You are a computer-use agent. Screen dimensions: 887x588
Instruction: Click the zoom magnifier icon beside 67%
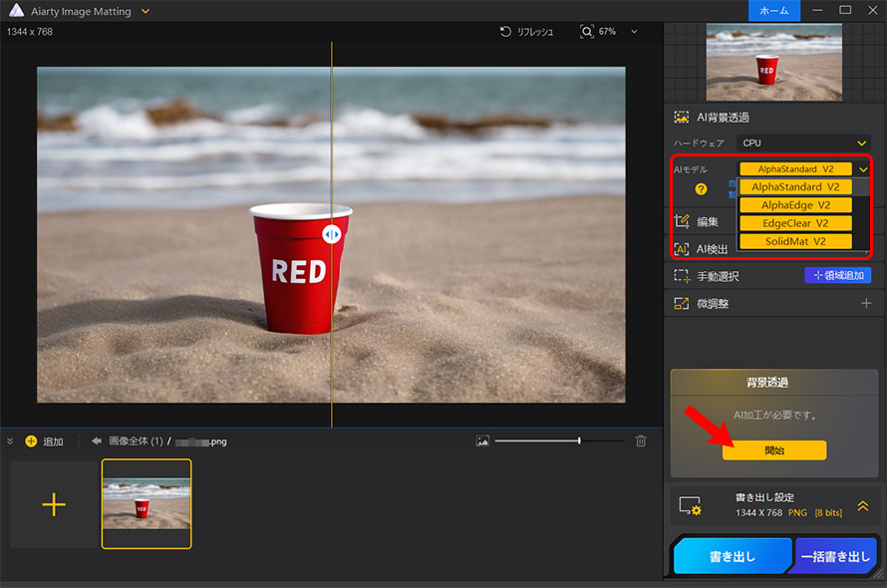[587, 32]
